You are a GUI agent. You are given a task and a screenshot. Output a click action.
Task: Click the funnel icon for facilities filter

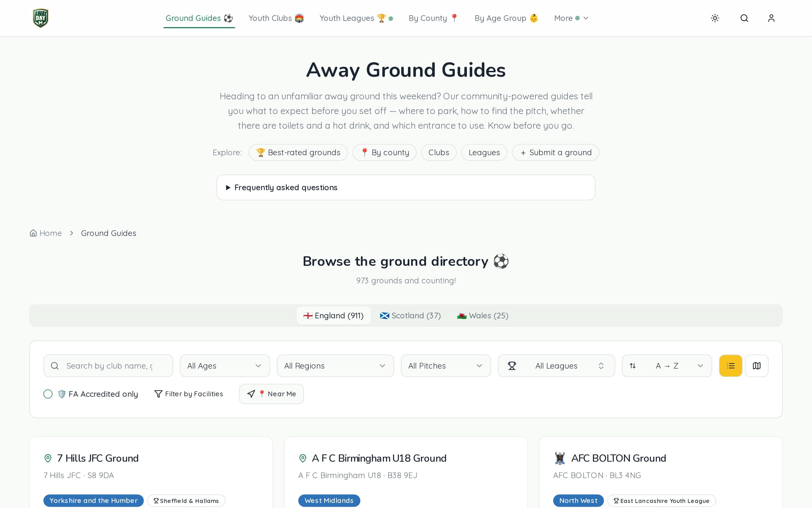pyautogui.click(x=158, y=394)
